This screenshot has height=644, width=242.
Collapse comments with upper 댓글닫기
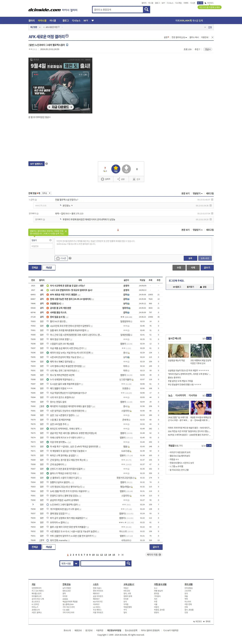198,193
